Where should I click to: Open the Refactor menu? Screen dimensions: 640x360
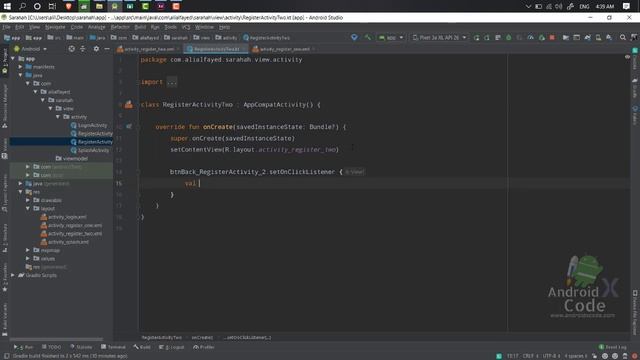pyautogui.click(x=120, y=27)
